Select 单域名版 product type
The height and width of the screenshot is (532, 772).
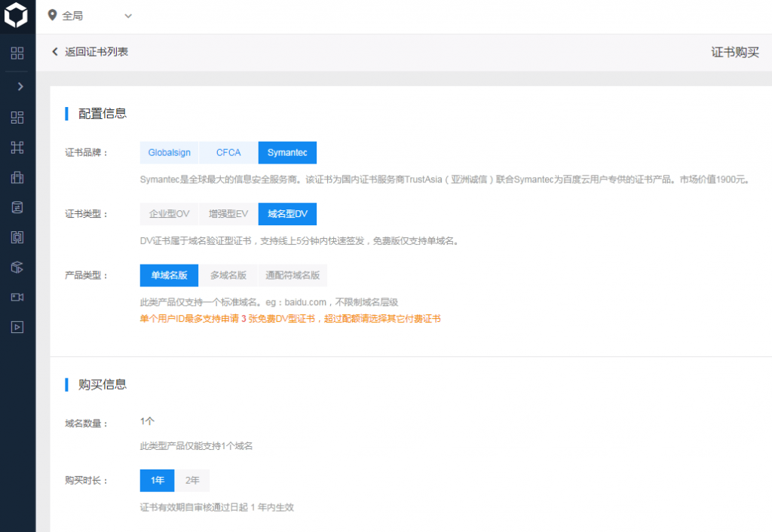coord(169,276)
